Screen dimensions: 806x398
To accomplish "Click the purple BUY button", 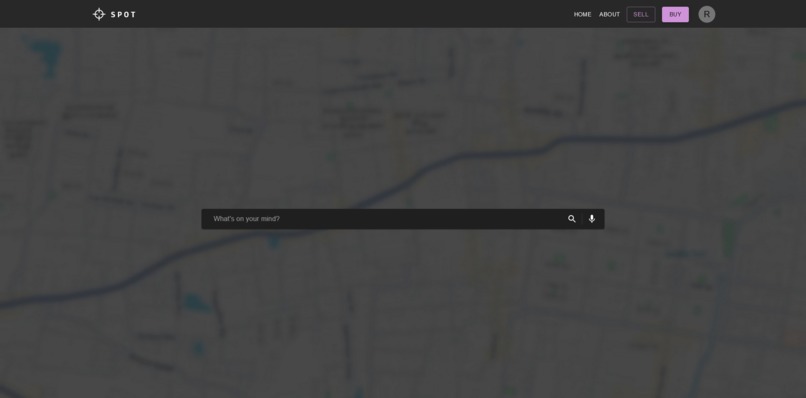I will [675, 14].
